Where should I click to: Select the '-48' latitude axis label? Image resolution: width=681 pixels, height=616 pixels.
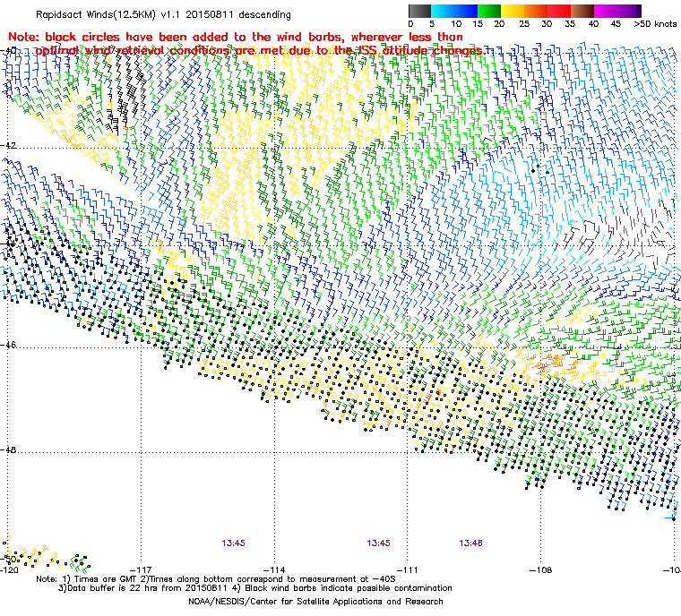pyautogui.click(x=8, y=449)
